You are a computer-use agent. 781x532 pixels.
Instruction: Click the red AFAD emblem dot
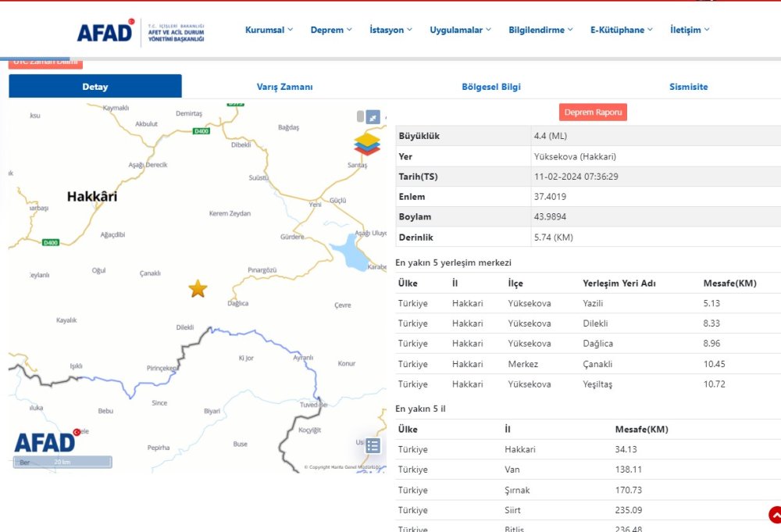click(x=75, y=431)
